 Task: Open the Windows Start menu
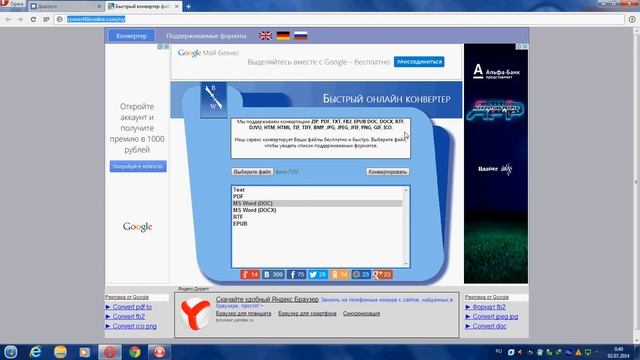tap(11, 352)
